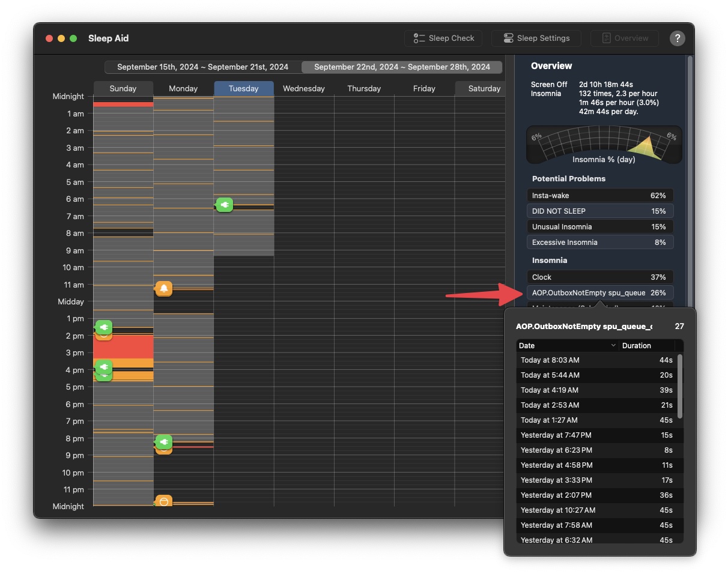
Task: Click Monday 8 pm power plug icon
Action: [x=164, y=442]
